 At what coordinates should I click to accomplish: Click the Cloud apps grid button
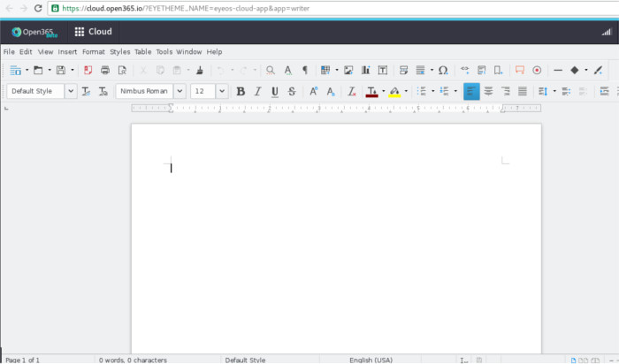[x=93, y=32]
